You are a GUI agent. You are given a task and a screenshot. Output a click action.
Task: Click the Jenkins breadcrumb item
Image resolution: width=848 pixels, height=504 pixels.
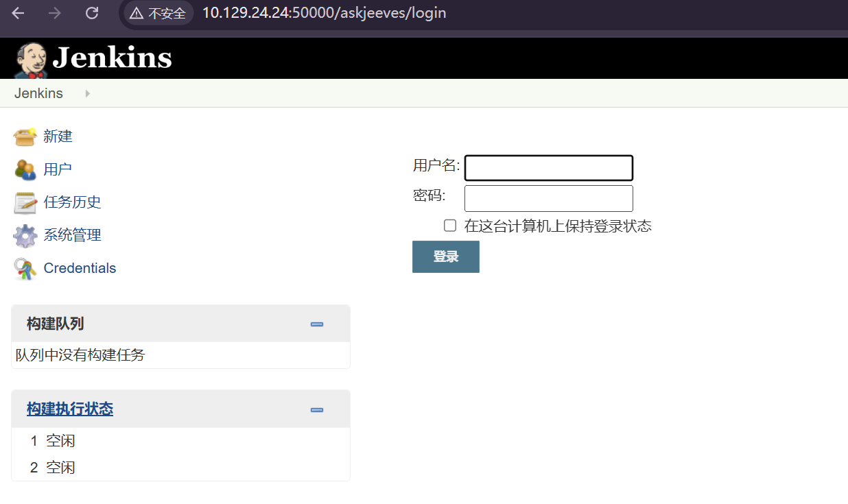38,93
